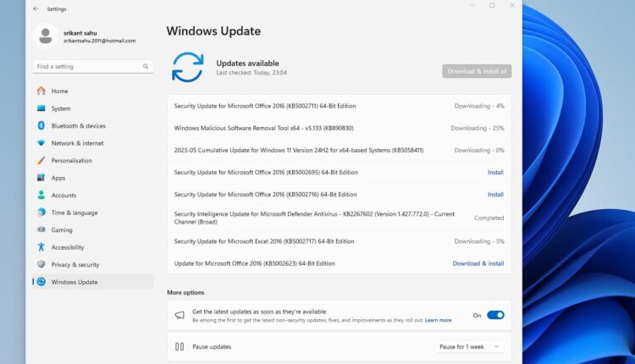Expand the Pause for 1 week chevron

pyautogui.click(x=496, y=346)
